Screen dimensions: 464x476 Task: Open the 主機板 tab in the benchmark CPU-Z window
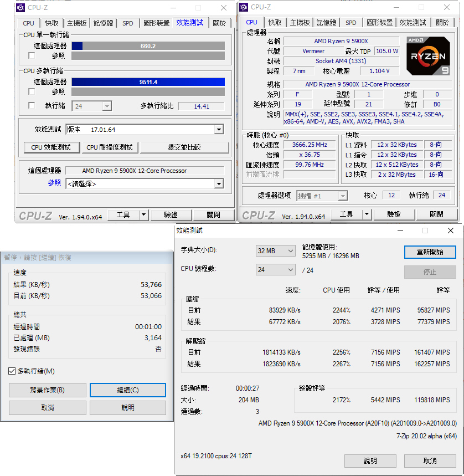pyautogui.click(x=77, y=23)
